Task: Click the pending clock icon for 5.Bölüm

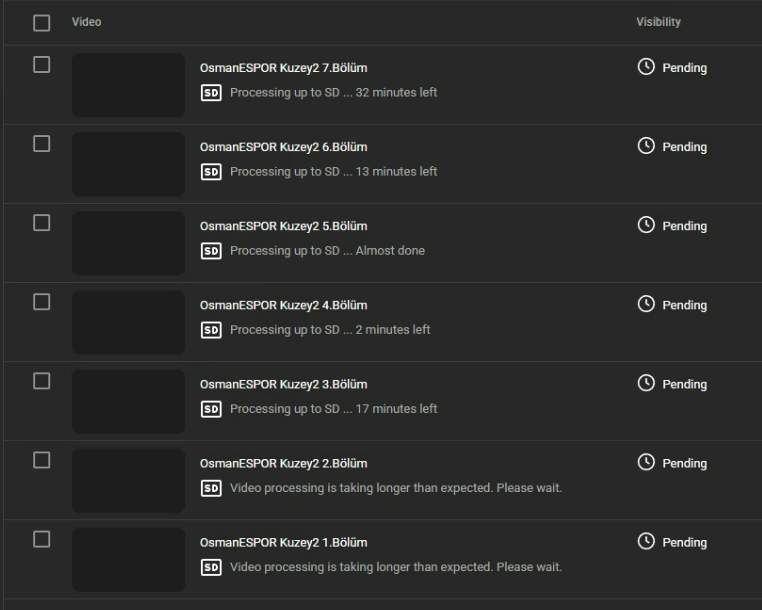Action: pyautogui.click(x=646, y=225)
